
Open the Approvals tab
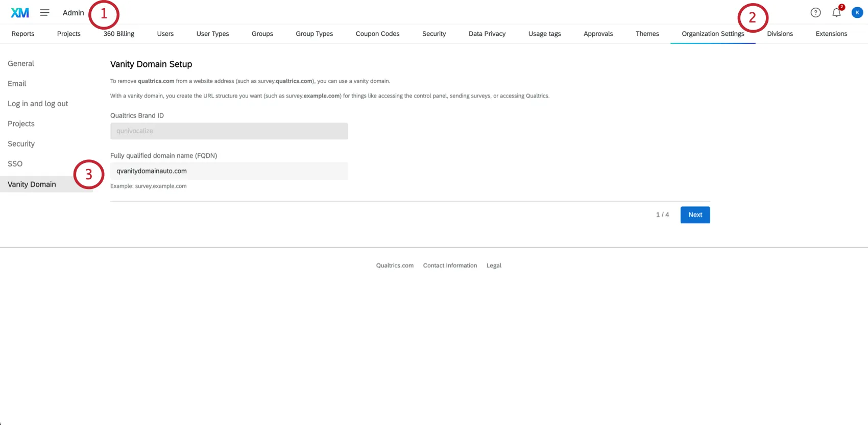click(598, 34)
